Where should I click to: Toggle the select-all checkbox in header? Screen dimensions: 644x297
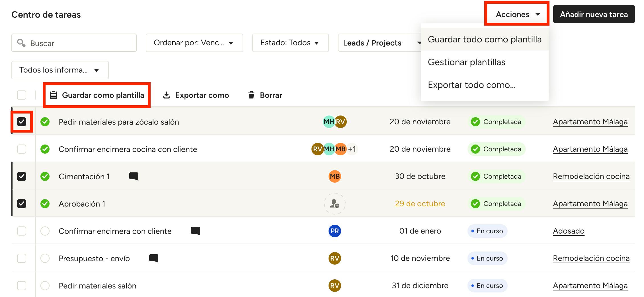22,95
